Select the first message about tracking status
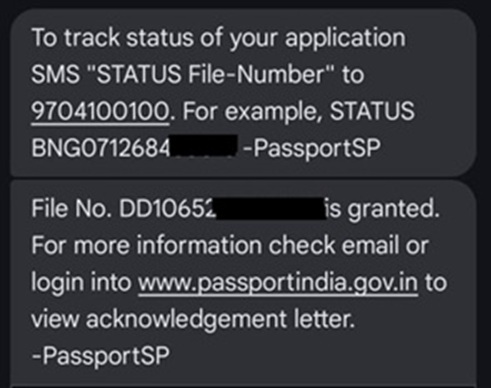The height and width of the screenshot is (388, 491). pyautogui.click(x=243, y=92)
